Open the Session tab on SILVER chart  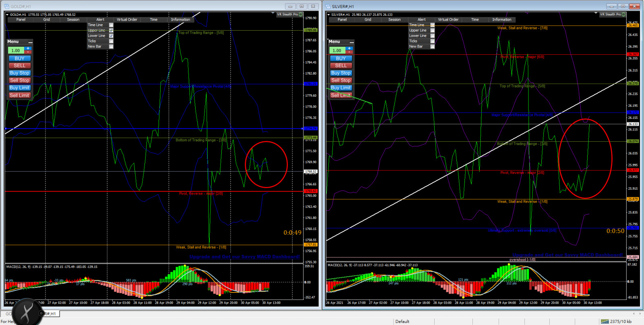tap(394, 20)
